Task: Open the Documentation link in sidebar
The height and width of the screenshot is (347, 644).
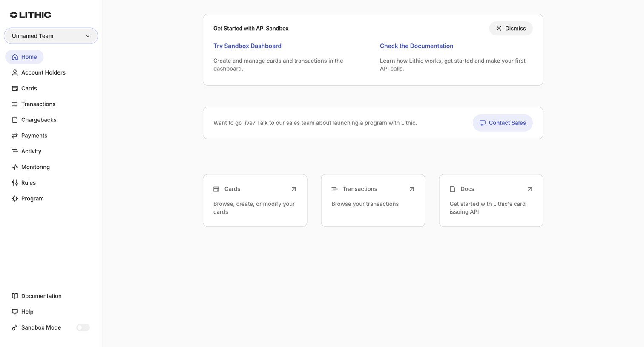Action: tap(37, 296)
